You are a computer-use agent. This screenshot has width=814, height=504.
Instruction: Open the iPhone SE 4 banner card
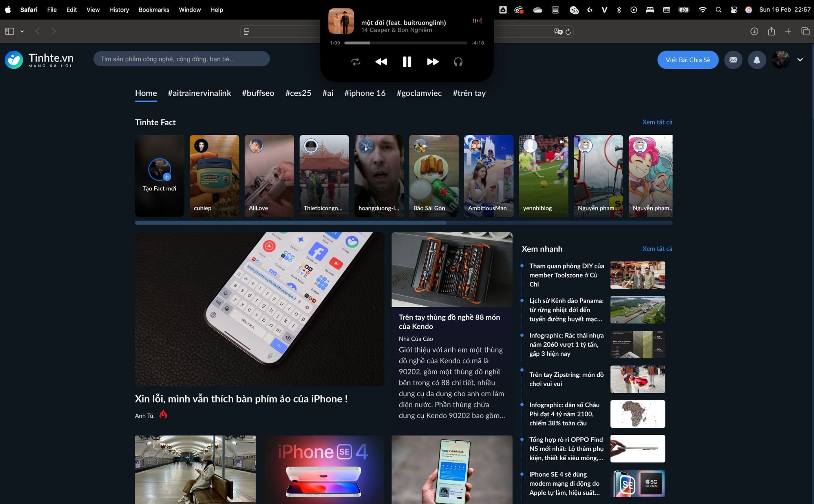(x=324, y=469)
